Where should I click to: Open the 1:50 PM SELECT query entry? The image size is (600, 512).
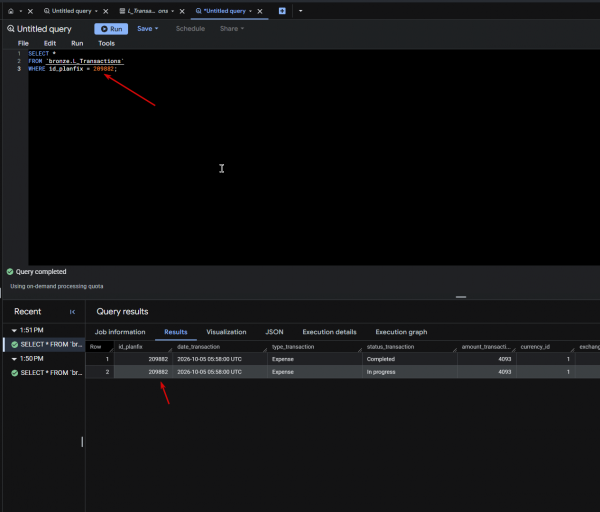click(51, 373)
